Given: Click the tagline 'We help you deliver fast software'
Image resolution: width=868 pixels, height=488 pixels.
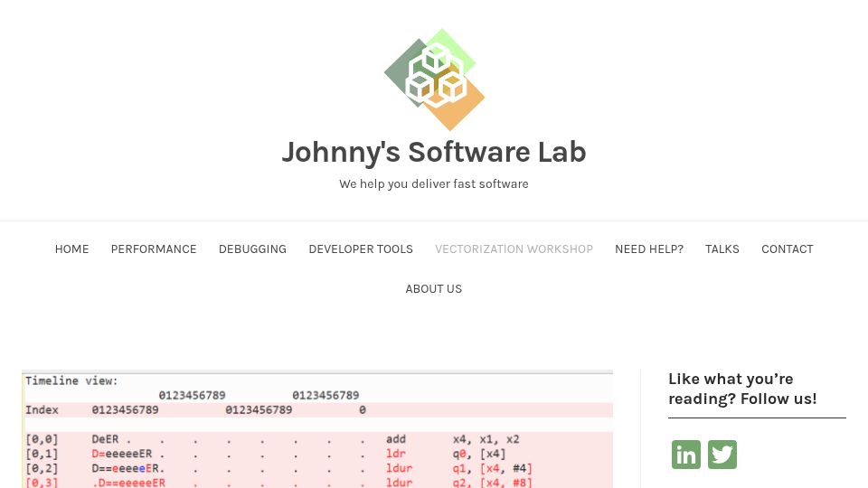Looking at the screenshot, I should pos(434,183).
